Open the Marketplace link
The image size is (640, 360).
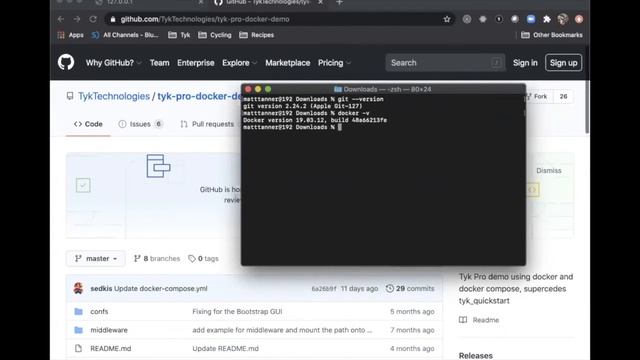pos(287,63)
